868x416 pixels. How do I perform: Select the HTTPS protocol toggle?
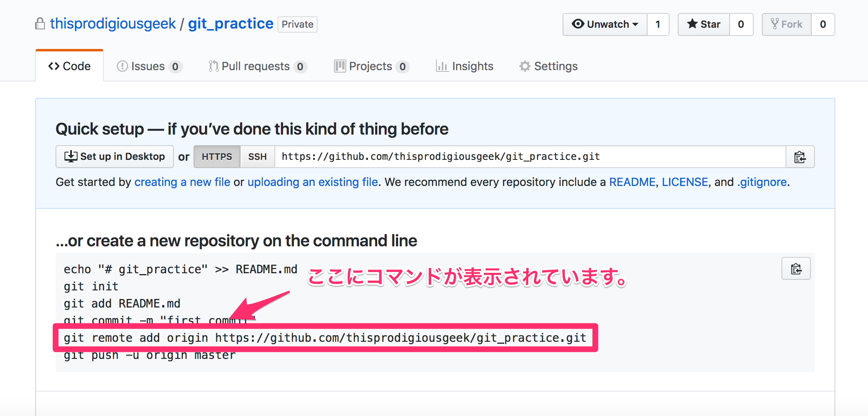click(x=217, y=157)
